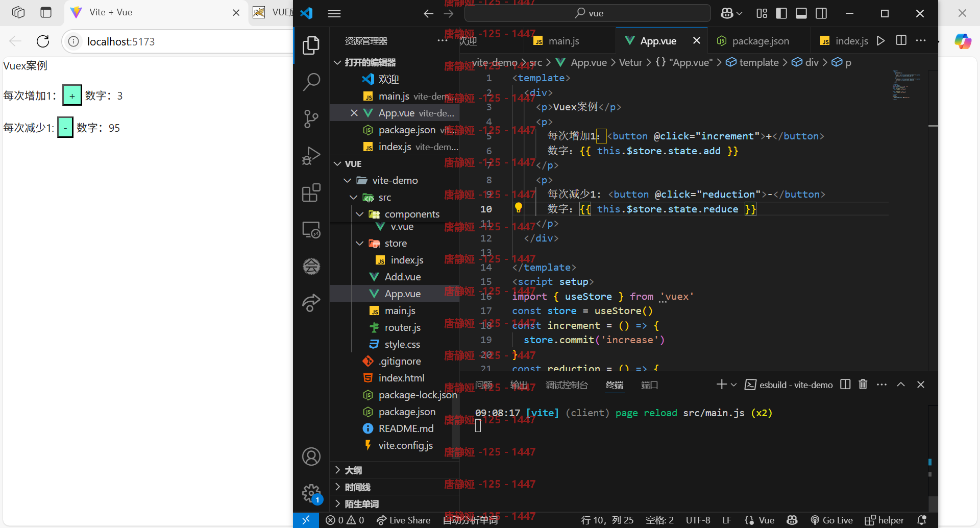
Task: Open the Manage gear settings icon
Action: (x=311, y=494)
